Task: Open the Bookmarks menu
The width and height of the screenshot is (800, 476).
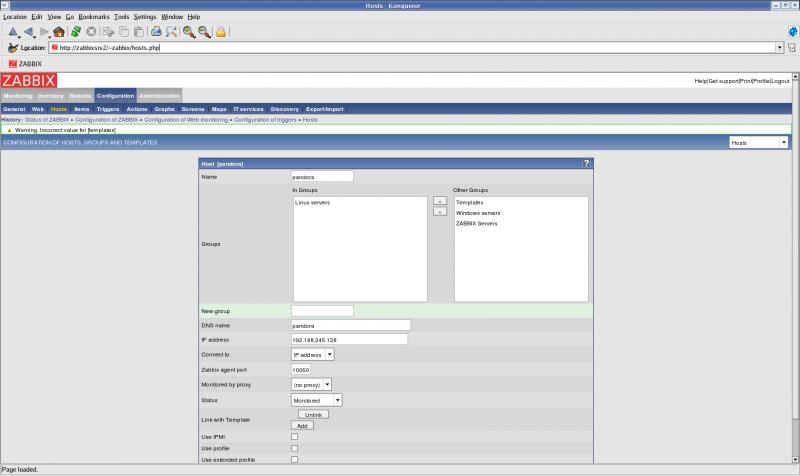Action: click(x=94, y=17)
